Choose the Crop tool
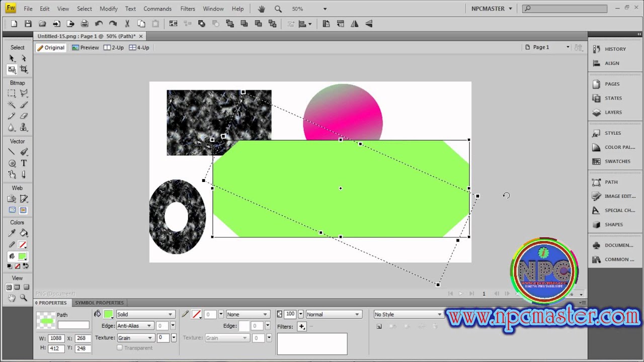Screen dimensions: 644x362 point(24,69)
